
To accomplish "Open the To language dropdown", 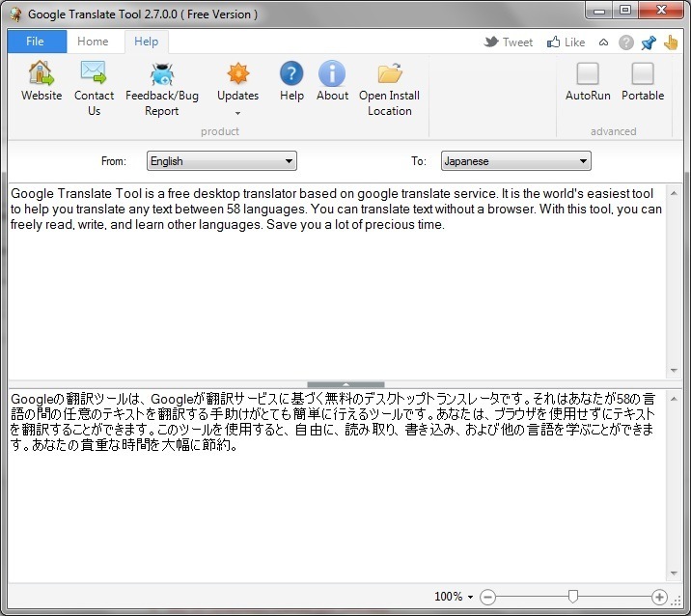I will pos(515,161).
